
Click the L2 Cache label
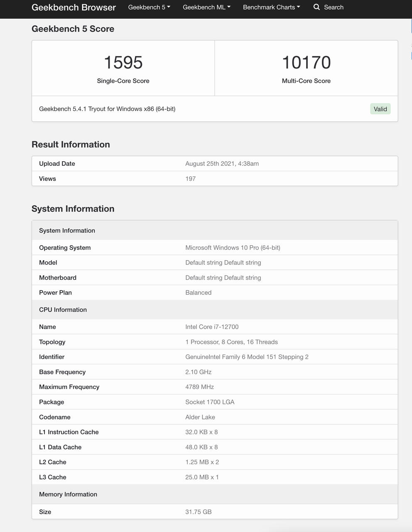(x=53, y=462)
